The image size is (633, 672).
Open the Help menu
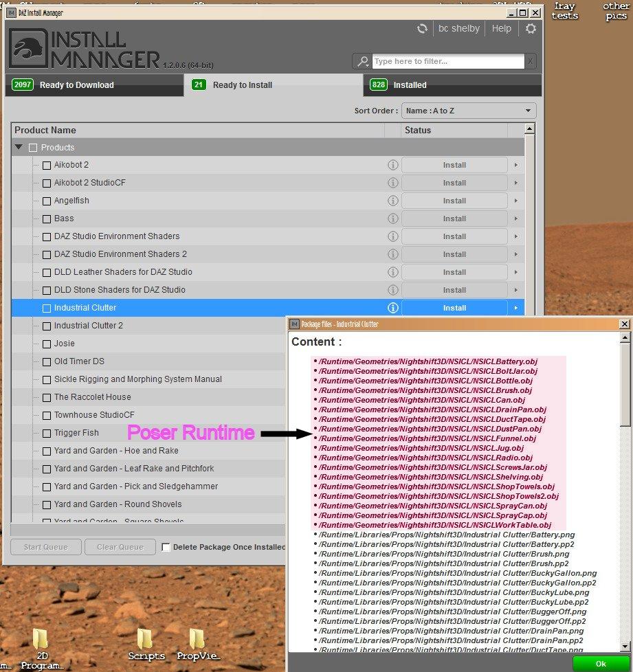[x=502, y=29]
